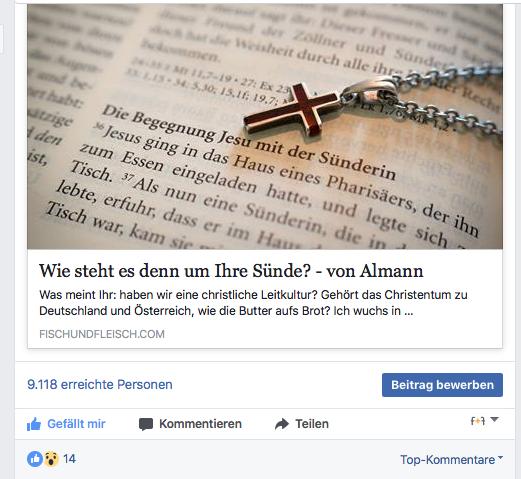Click the Beitrag bewerben button
The image size is (521, 479).
pyautogui.click(x=442, y=385)
